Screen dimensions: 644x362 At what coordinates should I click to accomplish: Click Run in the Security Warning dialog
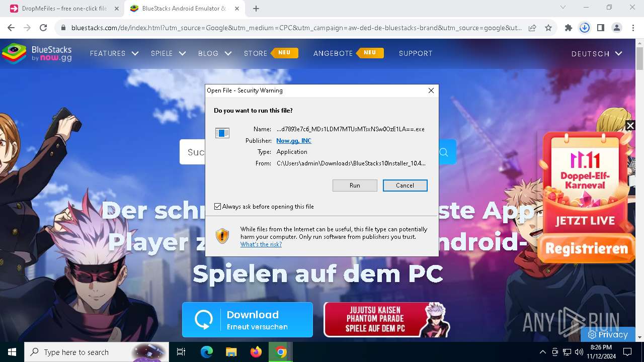click(x=355, y=186)
